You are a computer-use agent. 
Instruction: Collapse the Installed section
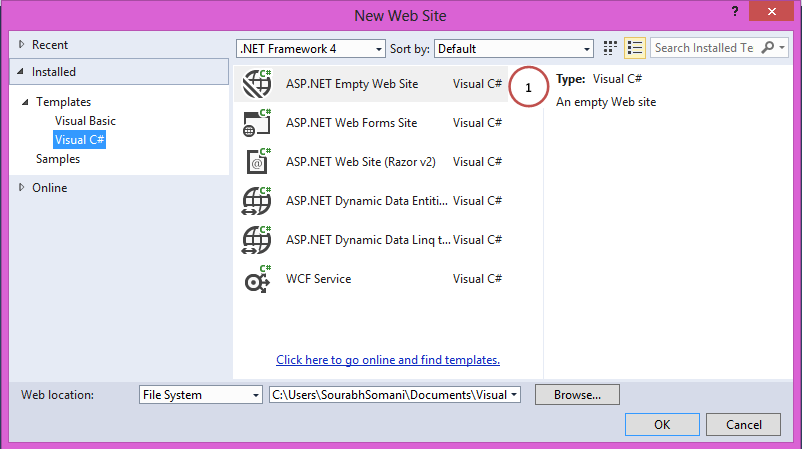point(20,72)
